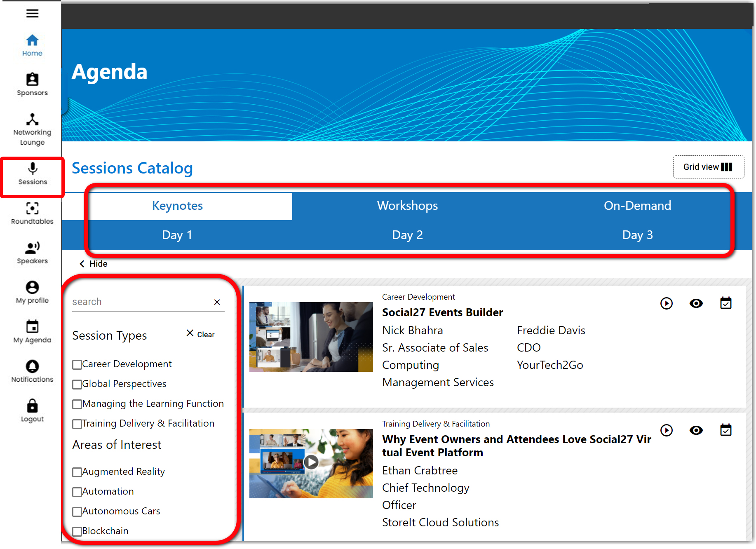
Task: Click YourTech2Go company text
Action: coord(550,365)
